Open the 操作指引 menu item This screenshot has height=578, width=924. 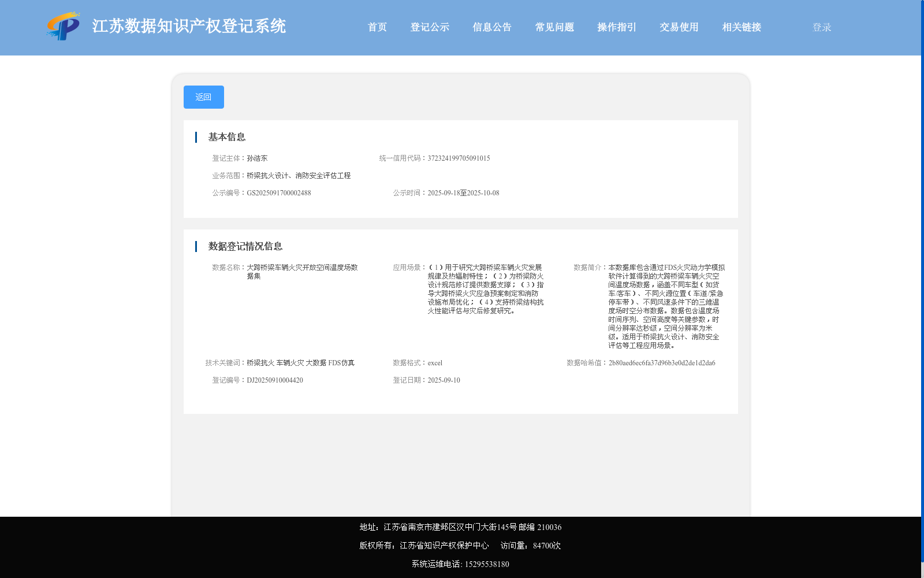pos(617,27)
